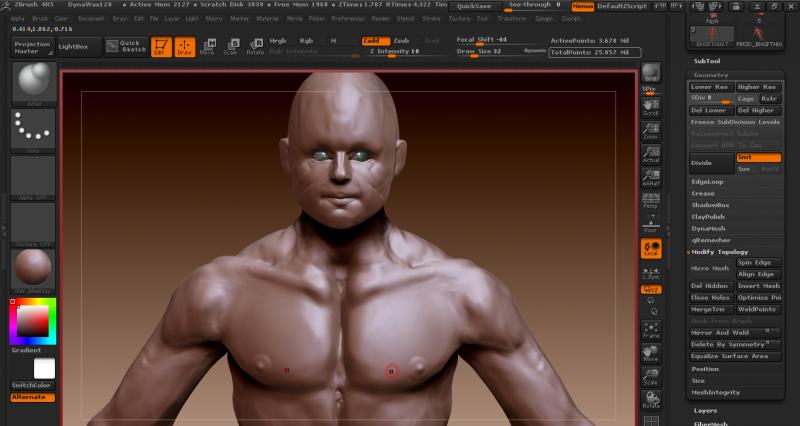The height and width of the screenshot is (426, 800).
Task: Open the Alpha Off selector slot
Action: (x=34, y=178)
